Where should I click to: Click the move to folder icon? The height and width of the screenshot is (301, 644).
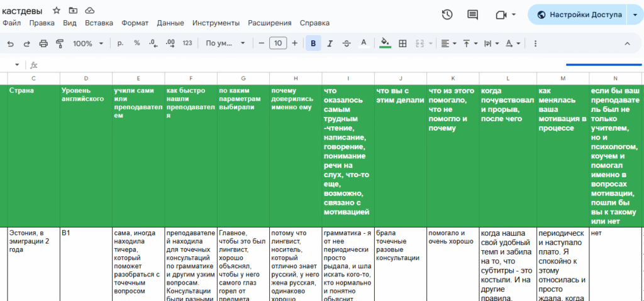click(x=73, y=11)
